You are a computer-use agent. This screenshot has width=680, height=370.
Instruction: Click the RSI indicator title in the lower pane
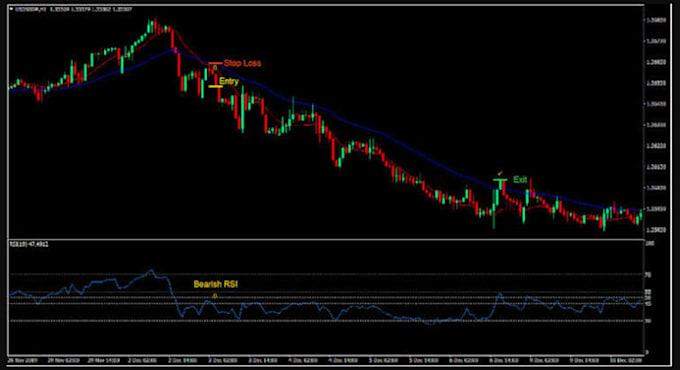tap(29, 245)
